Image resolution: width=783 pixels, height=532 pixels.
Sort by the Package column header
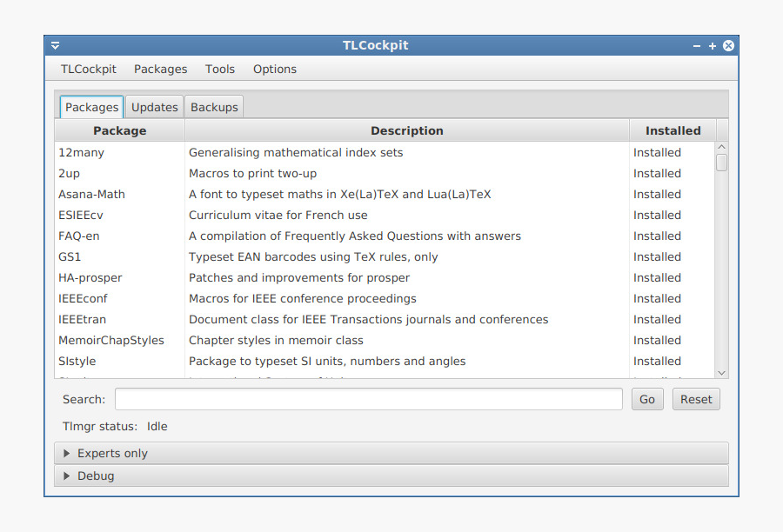(120, 130)
